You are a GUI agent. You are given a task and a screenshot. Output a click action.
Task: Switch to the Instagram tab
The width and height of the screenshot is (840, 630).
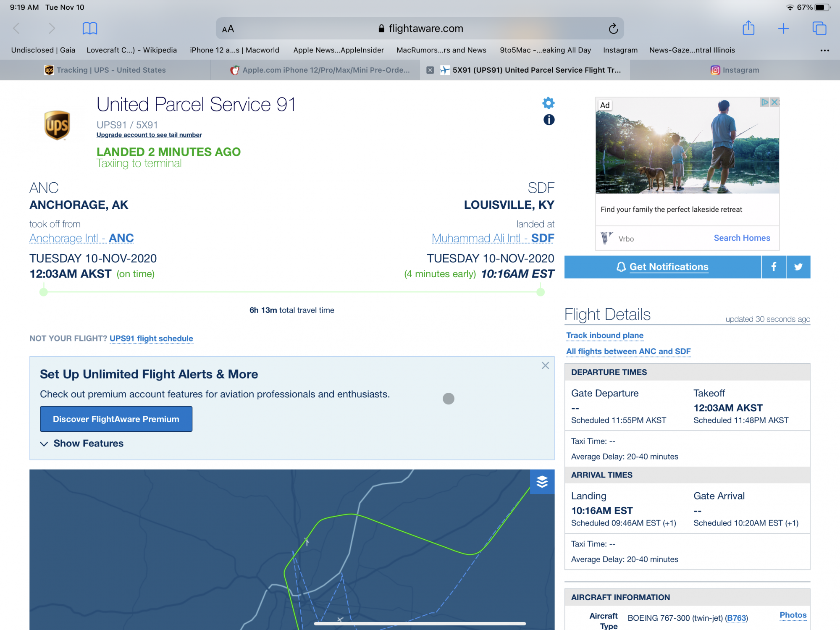click(x=735, y=70)
